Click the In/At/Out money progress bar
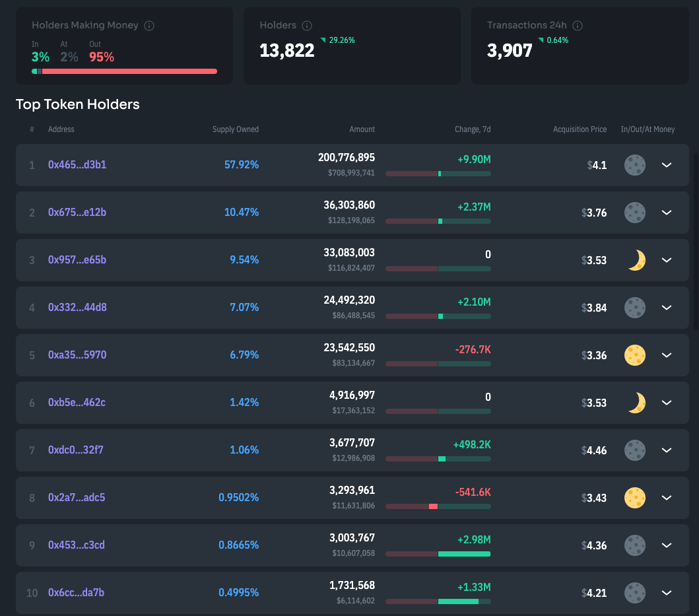 tap(124, 71)
